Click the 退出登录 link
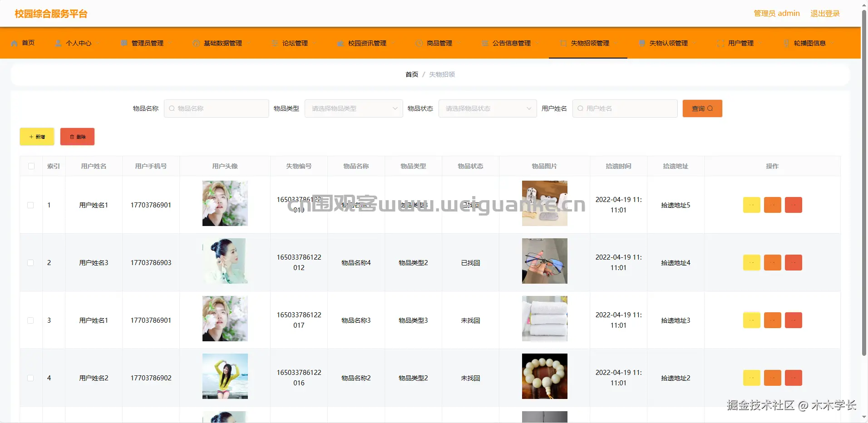868x423 pixels. (x=825, y=13)
